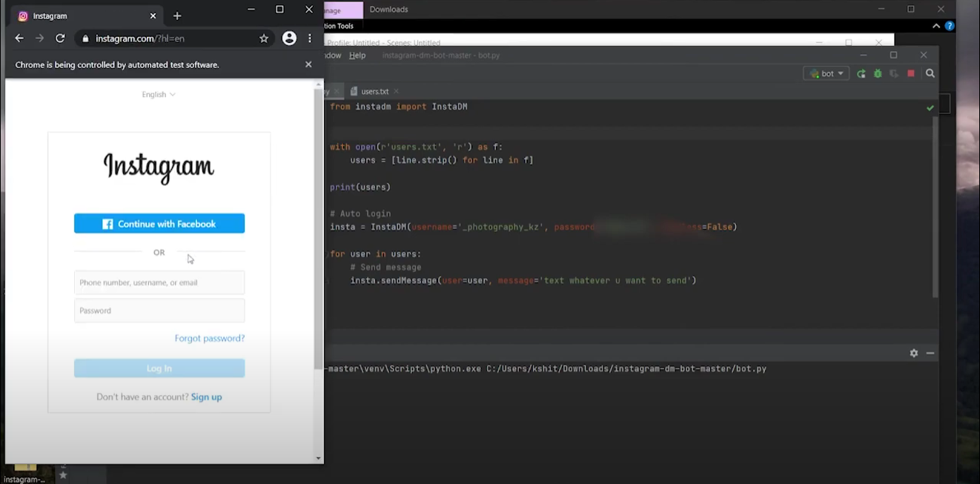Image resolution: width=980 pixels, height=484 pixels.
Task: Open PyCharm Search Everywhere magnifier
Action: click(x=930, y=73)
